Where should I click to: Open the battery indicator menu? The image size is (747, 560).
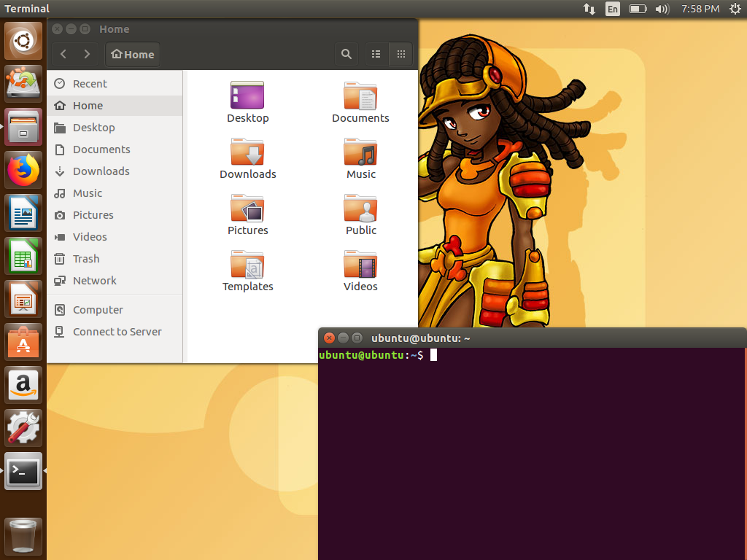coord(638,9)
